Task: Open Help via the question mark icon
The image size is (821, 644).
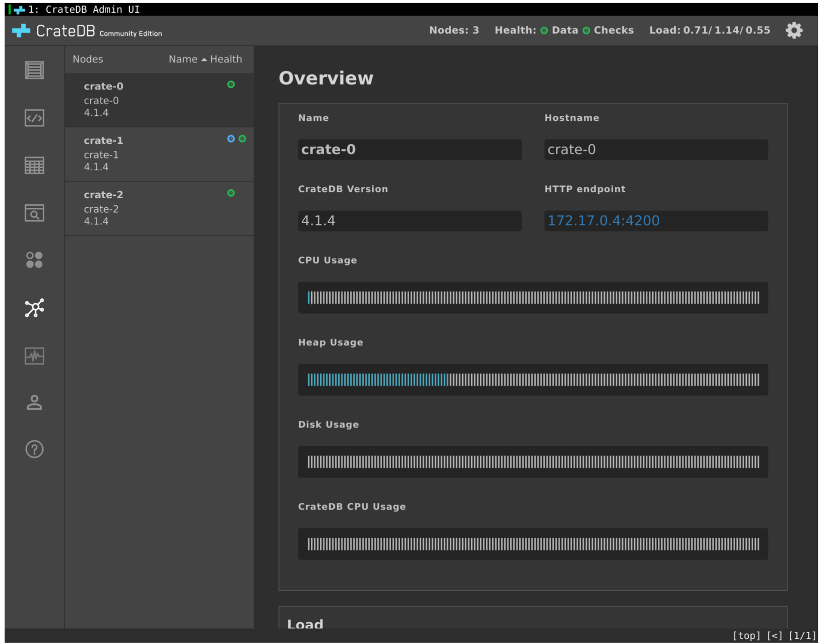Action: point(34,449)
